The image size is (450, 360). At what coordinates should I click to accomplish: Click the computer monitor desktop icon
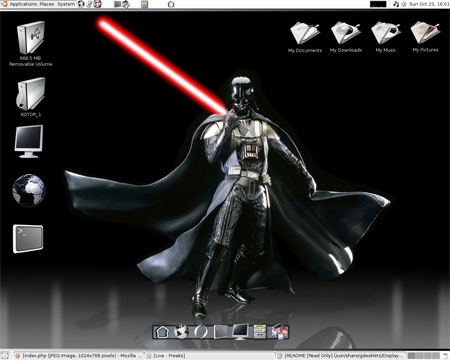coord(29,141)
